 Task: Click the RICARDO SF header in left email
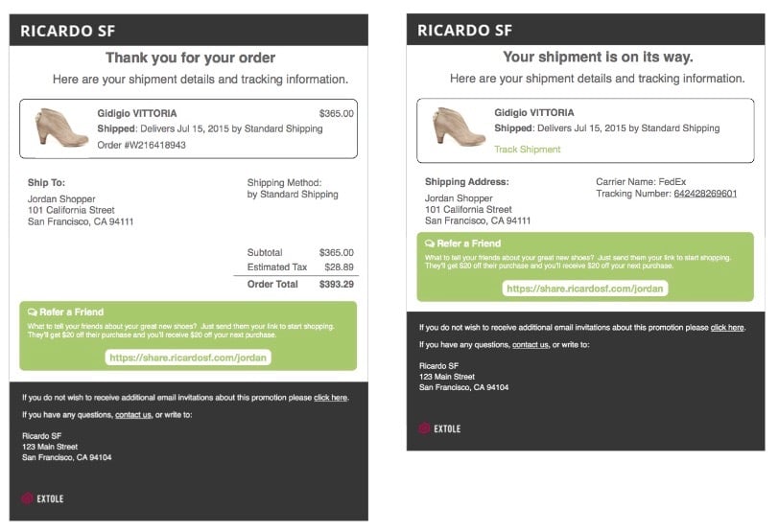pos(68,31)
